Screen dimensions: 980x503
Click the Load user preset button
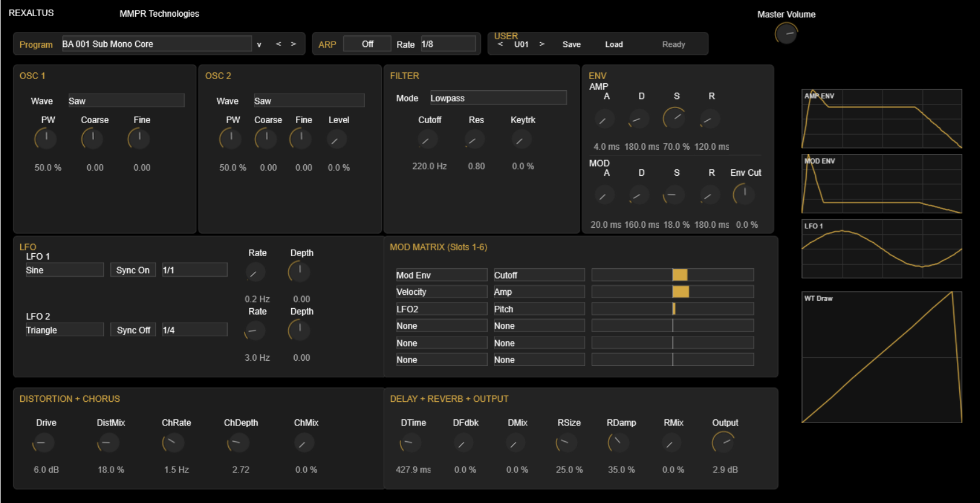point(614,45)
